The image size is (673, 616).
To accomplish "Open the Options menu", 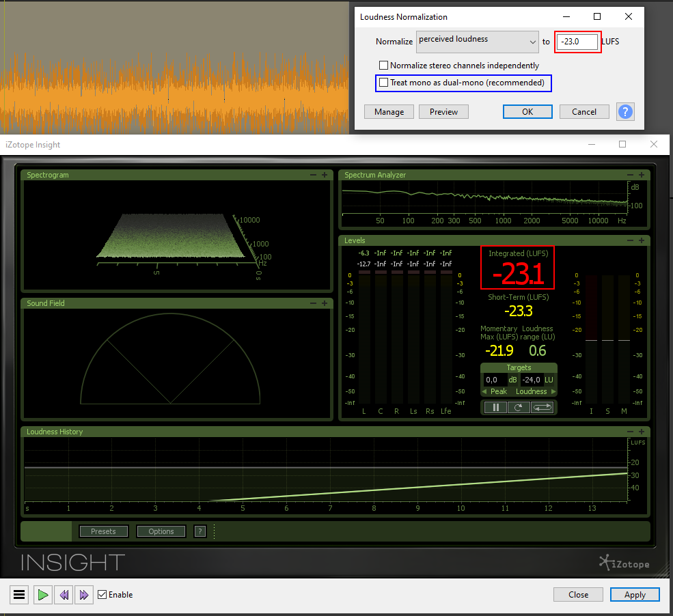I will coord(161,531).
